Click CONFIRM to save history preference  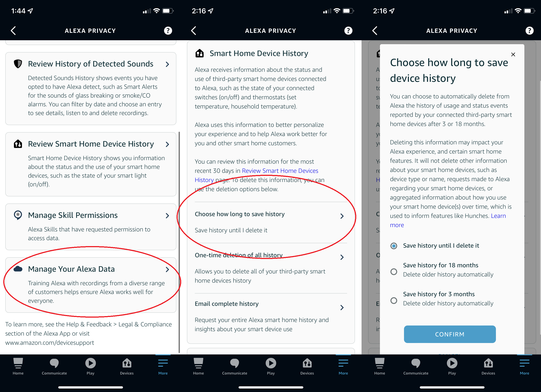pyautogui.click(x=450, y=334)
